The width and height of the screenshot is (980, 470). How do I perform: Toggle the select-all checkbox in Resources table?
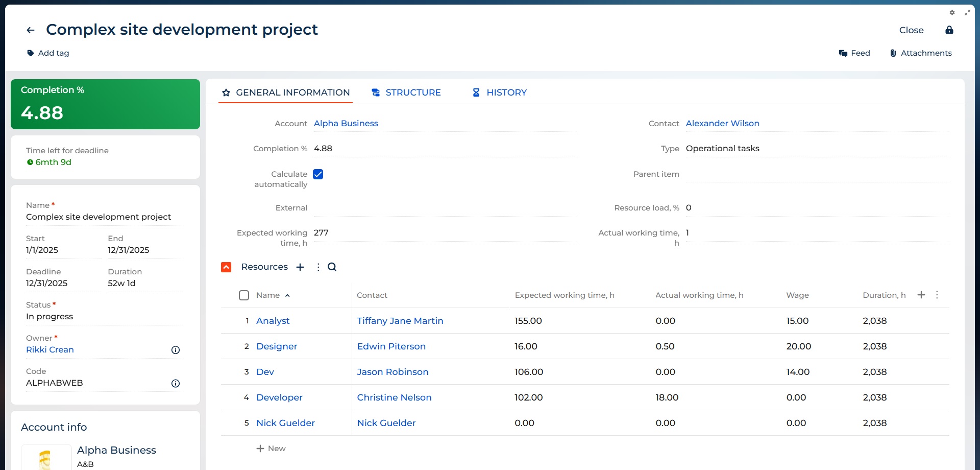(244, 295)
